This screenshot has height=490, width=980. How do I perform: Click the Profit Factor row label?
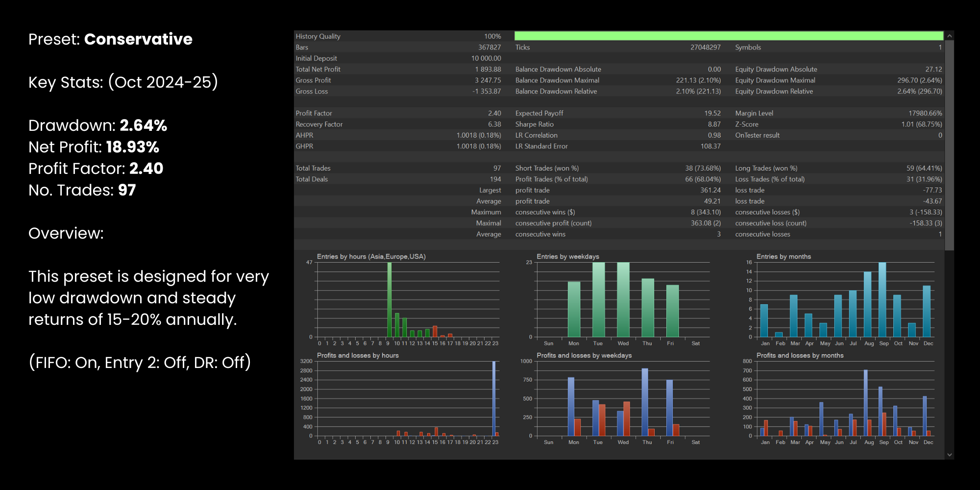click(x=314, y=113)
